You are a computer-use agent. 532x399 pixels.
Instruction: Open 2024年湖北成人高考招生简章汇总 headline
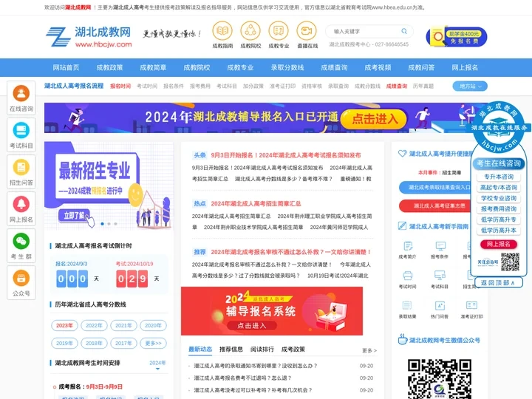coord(256,204)
